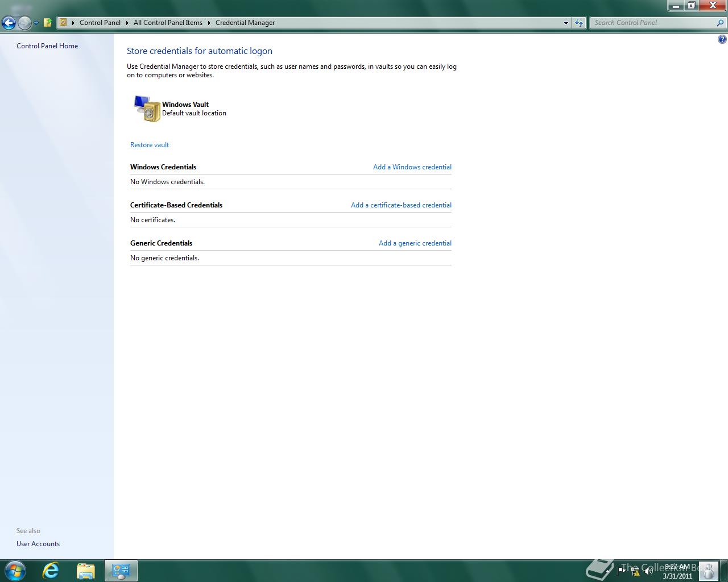Go back with the Back arrow button

click(9, 23)
